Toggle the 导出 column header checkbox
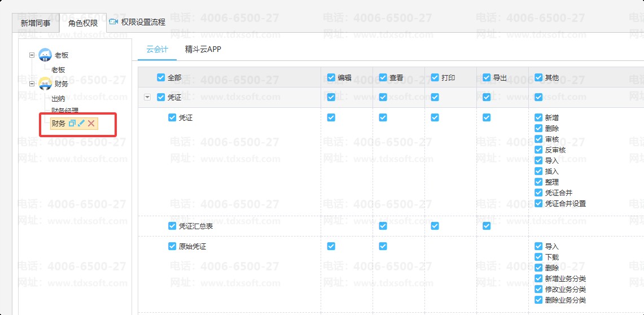The height and width of the screenshot is (315, 644). click(487, 77)
